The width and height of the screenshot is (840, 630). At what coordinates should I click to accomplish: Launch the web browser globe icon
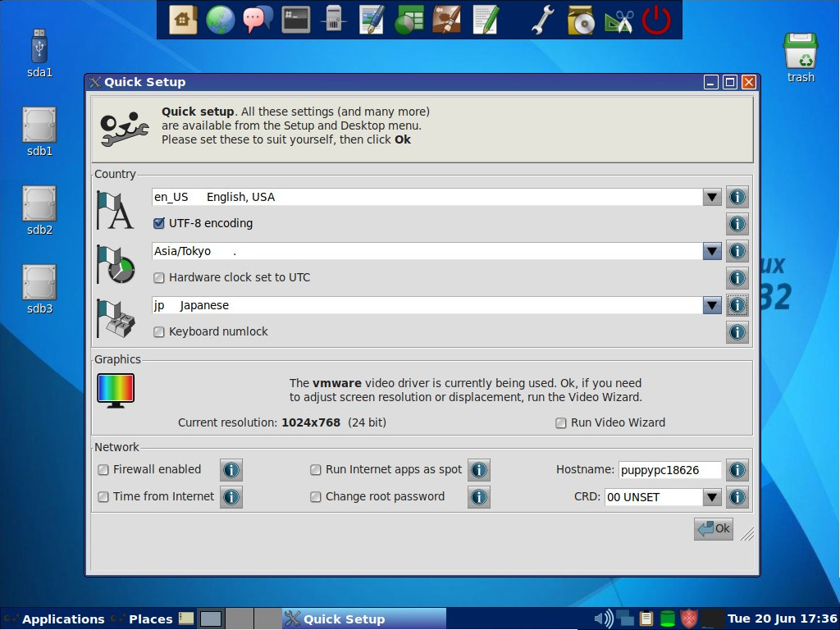[x=220, y=20]
